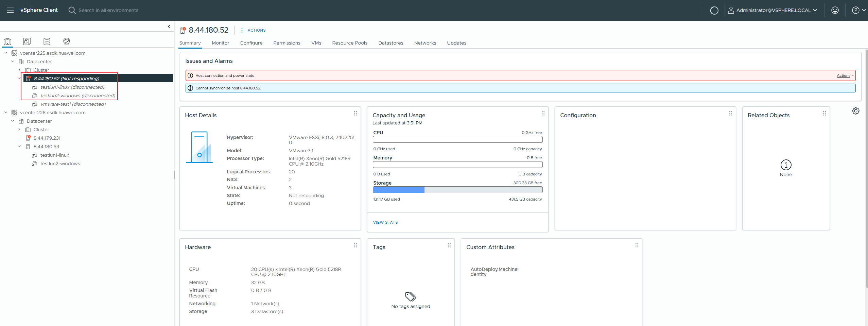Click the Hardware card drag handle
Image resolution: width=868 pixels, height=326 pixels.
[x=355, y=245]
